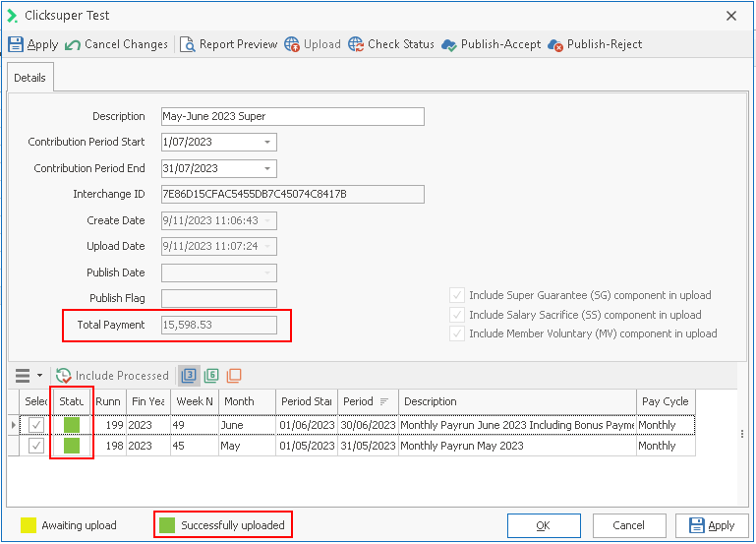The width and height of the screenshot is (756, 544).
Task: Click the Description text field
Action: point(292,116)
